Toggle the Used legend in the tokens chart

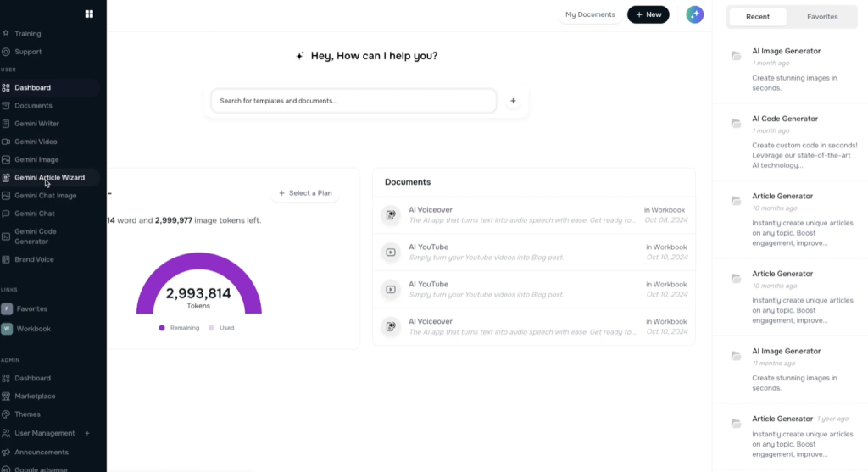pos(221,328)
